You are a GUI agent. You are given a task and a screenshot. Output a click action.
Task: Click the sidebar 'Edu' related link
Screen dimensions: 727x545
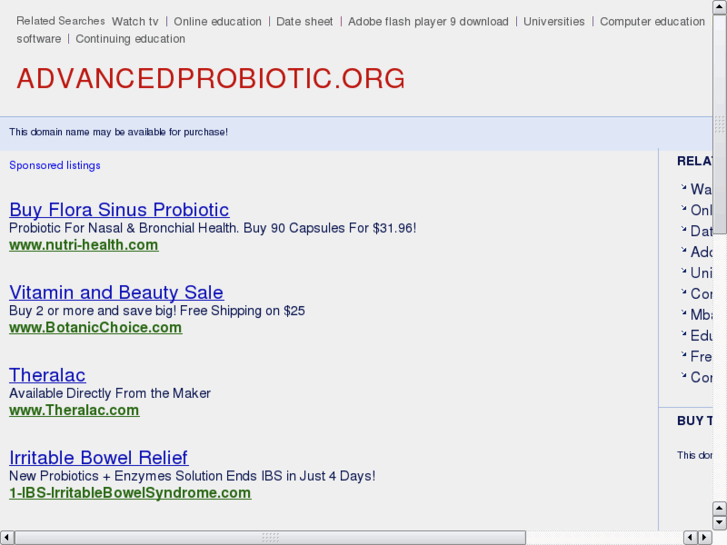click(701, 335)
